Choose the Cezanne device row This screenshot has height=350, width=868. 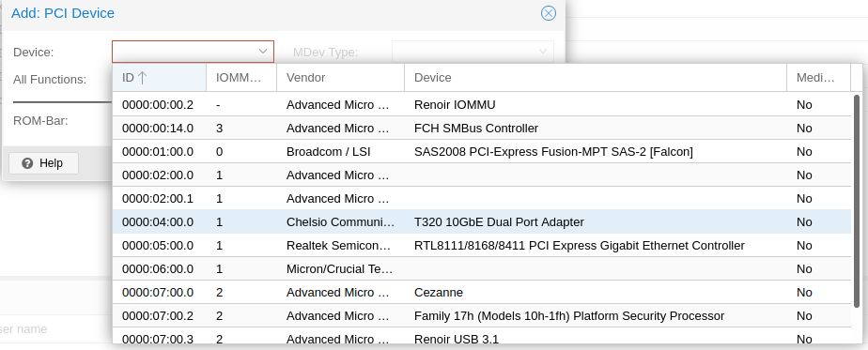pos(482,293)
